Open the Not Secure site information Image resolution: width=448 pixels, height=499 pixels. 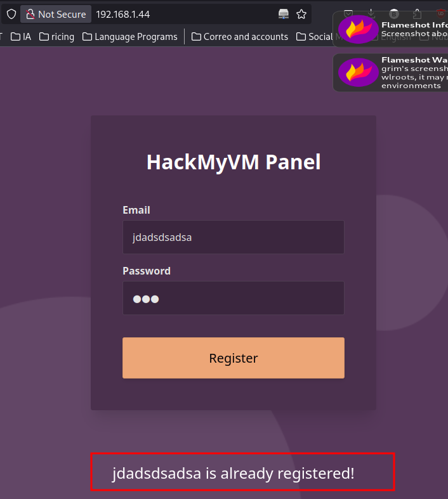[x=56, y=15]
